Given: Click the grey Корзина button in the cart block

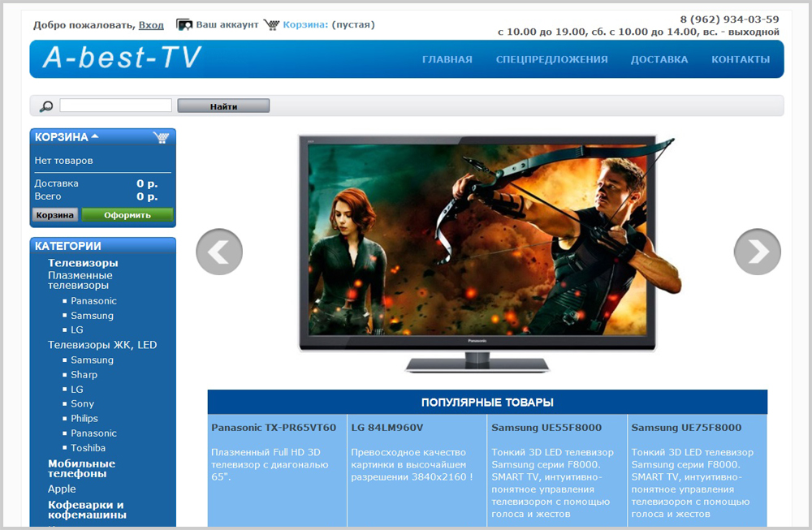Looking at the screenshot, I should tap(55, 215).
